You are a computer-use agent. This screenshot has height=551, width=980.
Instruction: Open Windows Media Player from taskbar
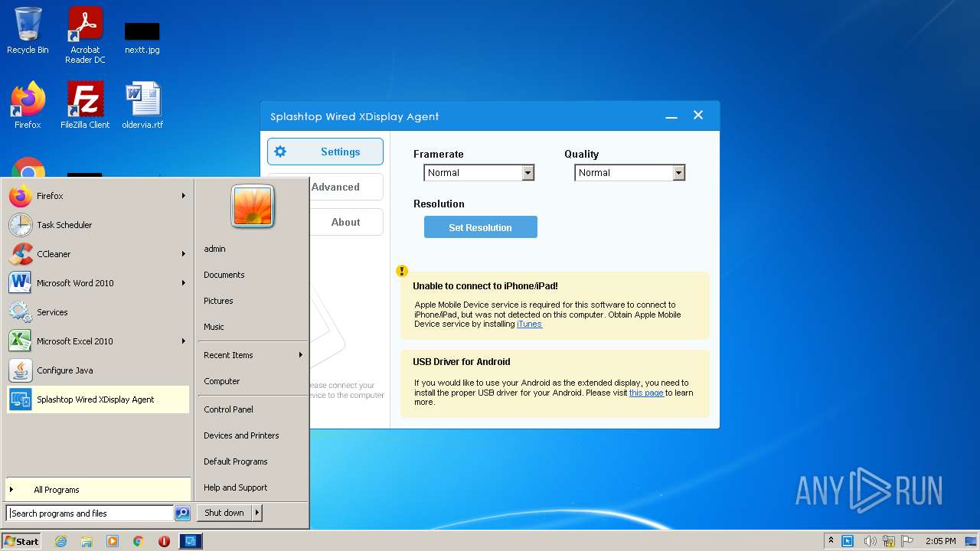click(x=113, y=541)
